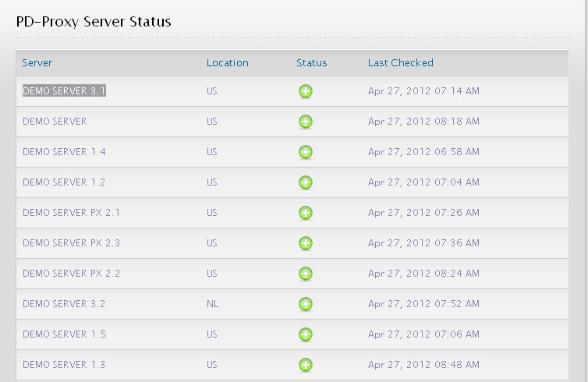
Task: Click green status icon for DEMO SERVER 1.2
Action: pyautogui.click(x=306, y=182)
